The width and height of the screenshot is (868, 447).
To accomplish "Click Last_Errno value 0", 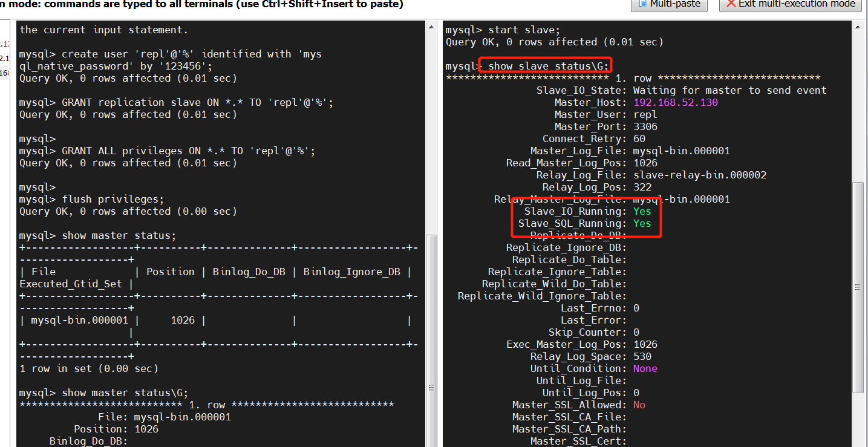I will 636,308.
